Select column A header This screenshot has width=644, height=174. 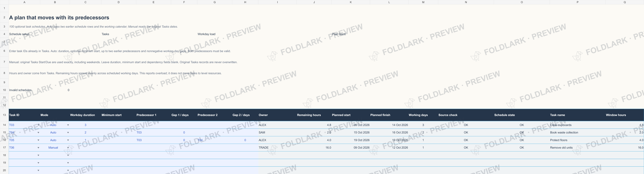click(x=24, y=2)
